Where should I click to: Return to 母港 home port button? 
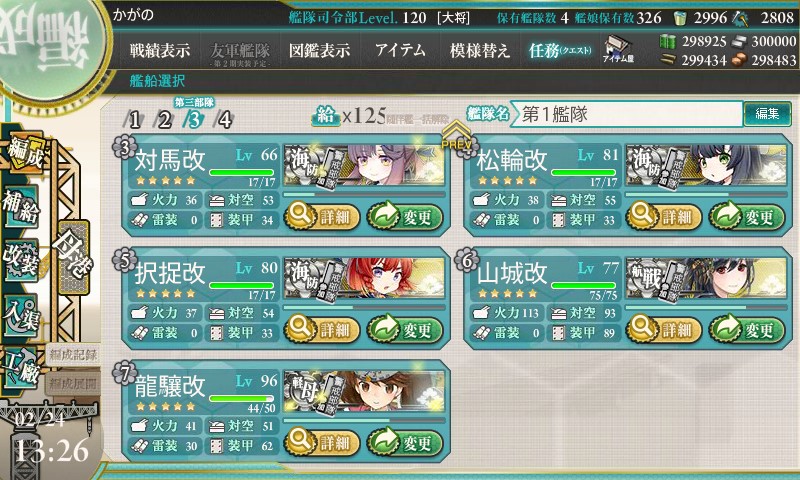73,258
